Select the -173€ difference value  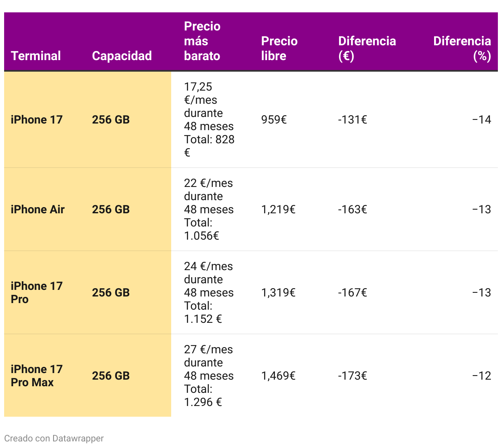click(x=352, y=376)
